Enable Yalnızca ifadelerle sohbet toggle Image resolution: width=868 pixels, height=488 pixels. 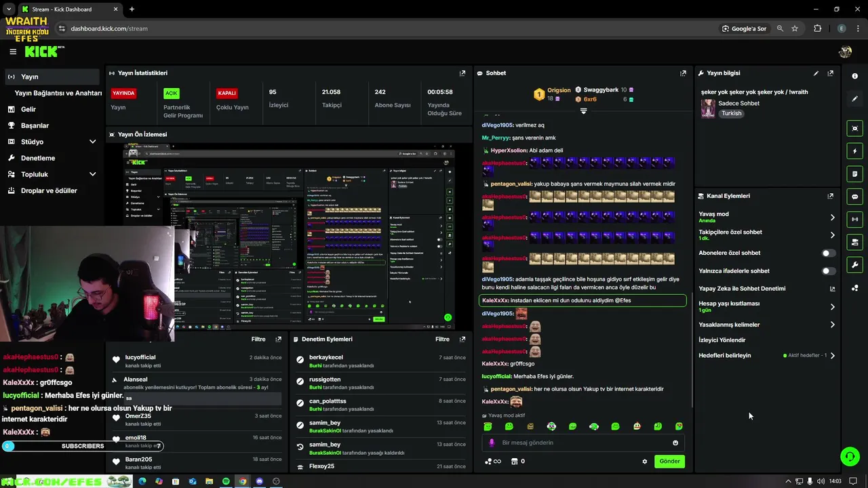pyautogui.click(x=828, y=271)
